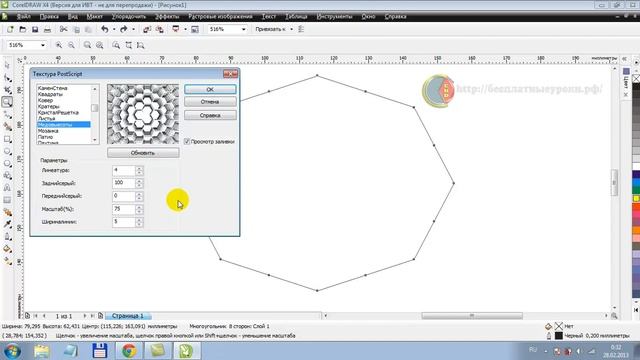Image resolution: width=640 pixels, height=360 pixels.
Task: Select Мозаика in the texture list
Action: click(48, 131)
